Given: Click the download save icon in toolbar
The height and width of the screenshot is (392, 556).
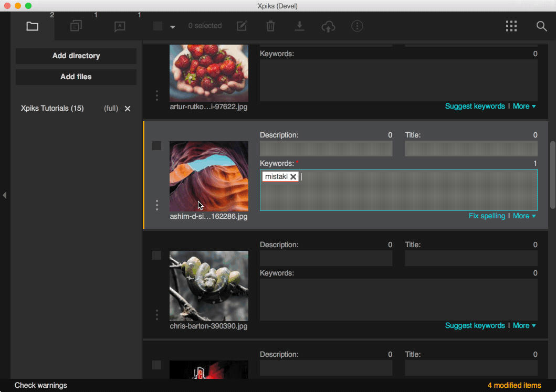Looking at the screenshot, I should pyautogui.click(x=299, y=26).
